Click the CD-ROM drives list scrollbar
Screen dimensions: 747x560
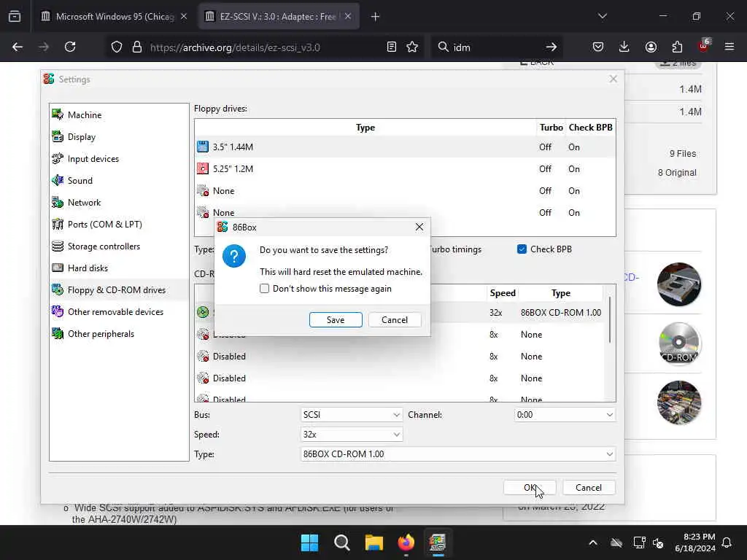611,320
